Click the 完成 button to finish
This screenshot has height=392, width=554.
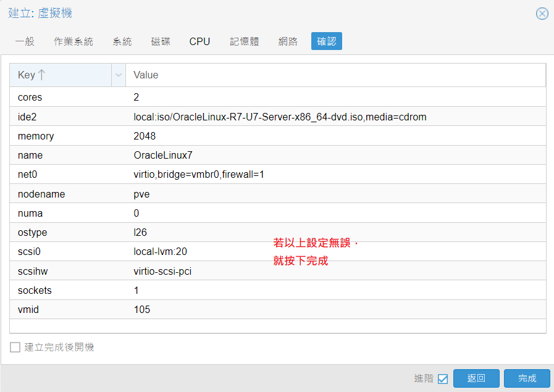click(x=526, y=378)
